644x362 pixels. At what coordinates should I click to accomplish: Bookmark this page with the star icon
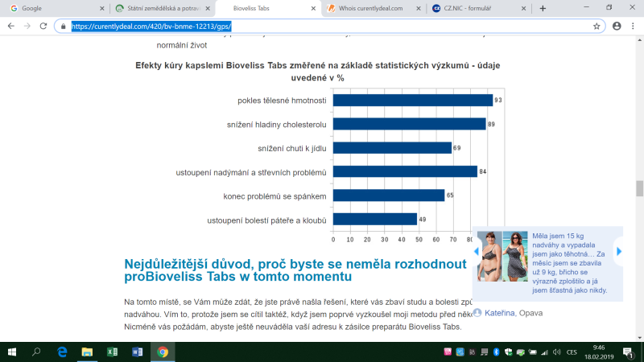point(597,27)
